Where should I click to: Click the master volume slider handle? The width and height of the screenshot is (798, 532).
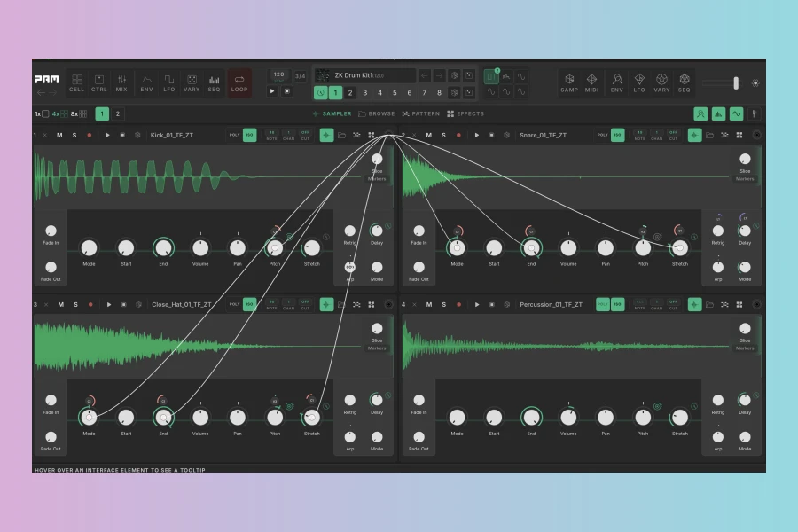(x=735, y=82)
